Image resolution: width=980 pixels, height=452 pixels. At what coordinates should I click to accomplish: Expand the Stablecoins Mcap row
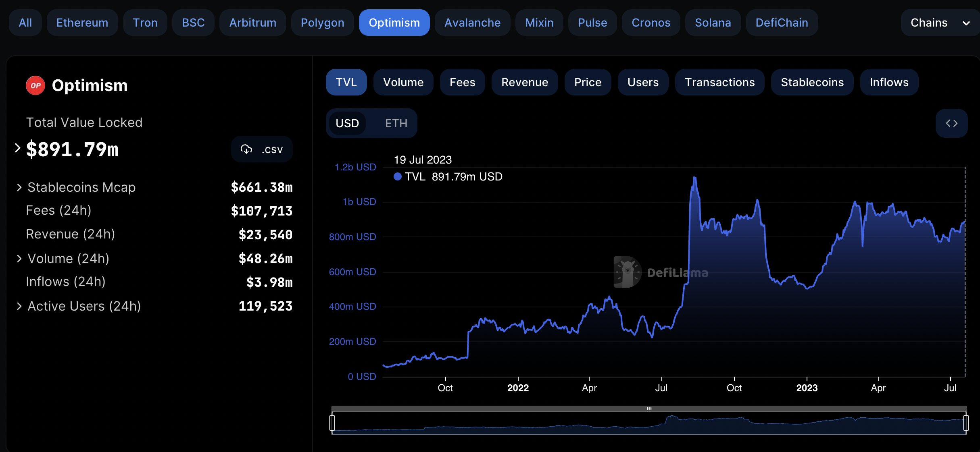(19, 187)
